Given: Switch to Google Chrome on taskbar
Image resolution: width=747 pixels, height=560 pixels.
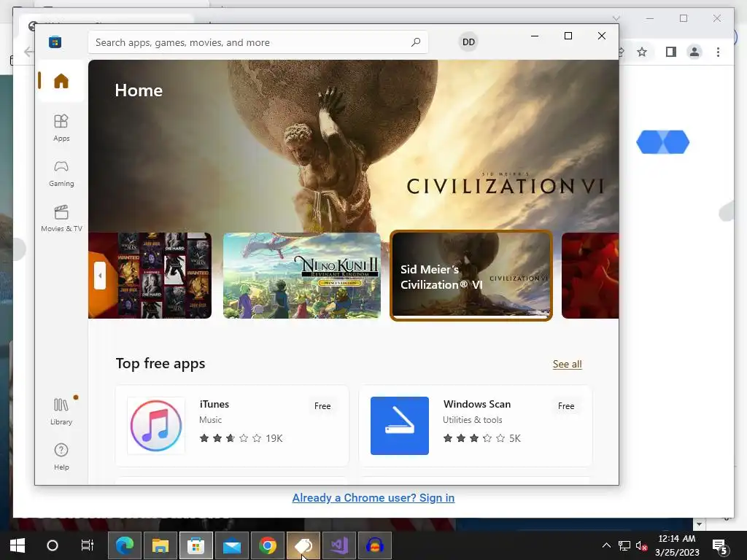Looking at the screenshot, I should tap(268, 545).
